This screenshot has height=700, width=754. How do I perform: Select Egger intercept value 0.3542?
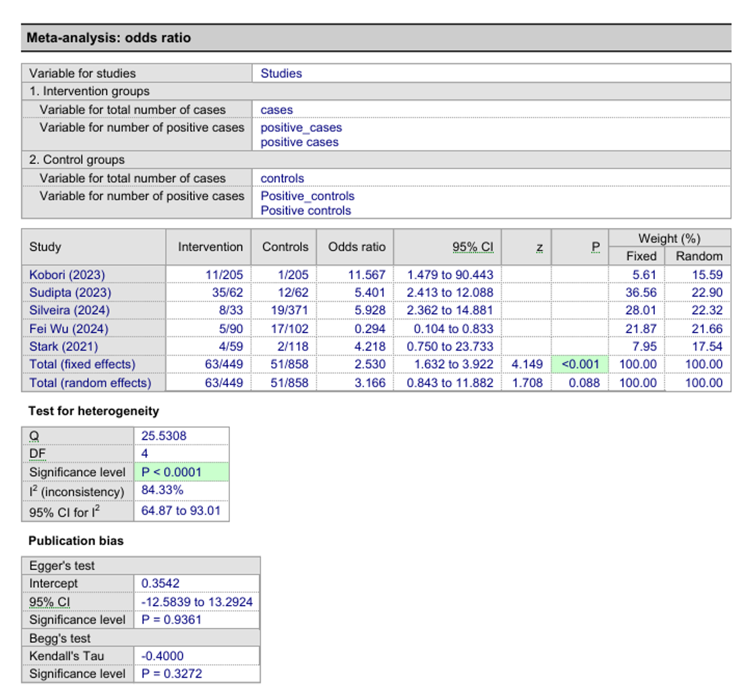click(x=160, y=583)
